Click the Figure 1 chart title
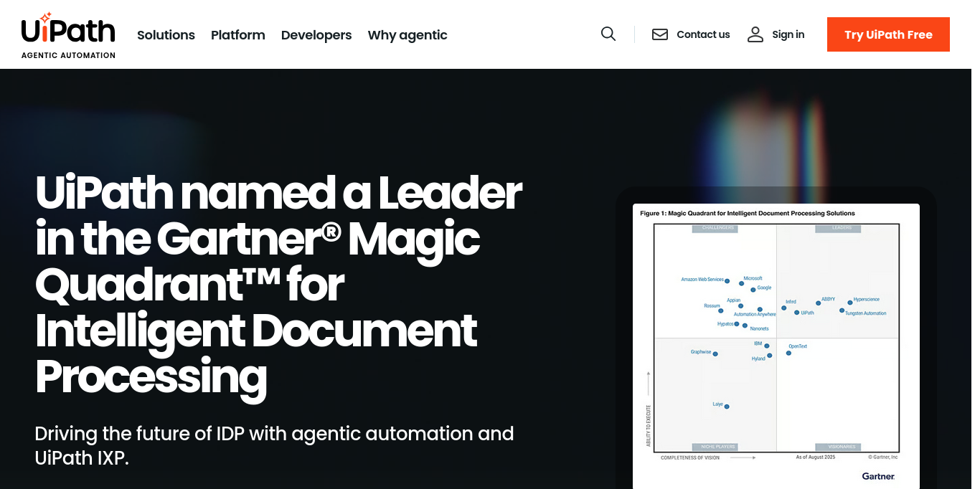Image resolution: width=980 pixels, height=489 pixels. coord(748,214)
